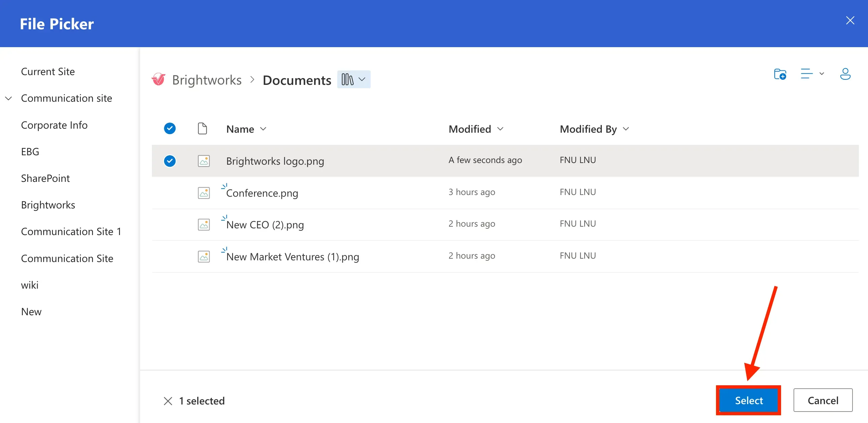This screenshot has width=868, height=423.
Task: Open the account person icon
Action: 845,74
